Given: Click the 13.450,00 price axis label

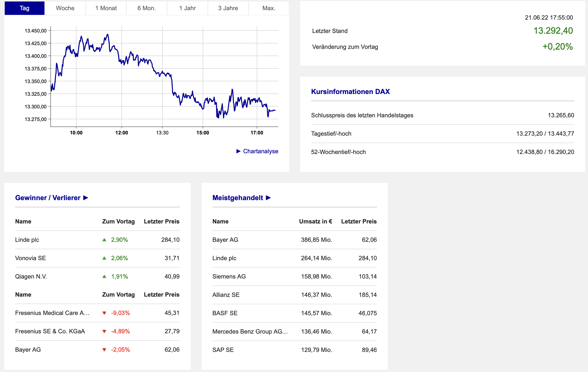Looking at the screenshot, I should pos(36,31).
